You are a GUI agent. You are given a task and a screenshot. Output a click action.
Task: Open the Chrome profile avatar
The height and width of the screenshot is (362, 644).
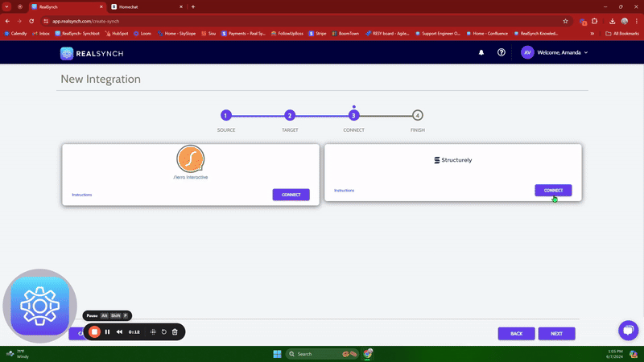coord(625,21)
